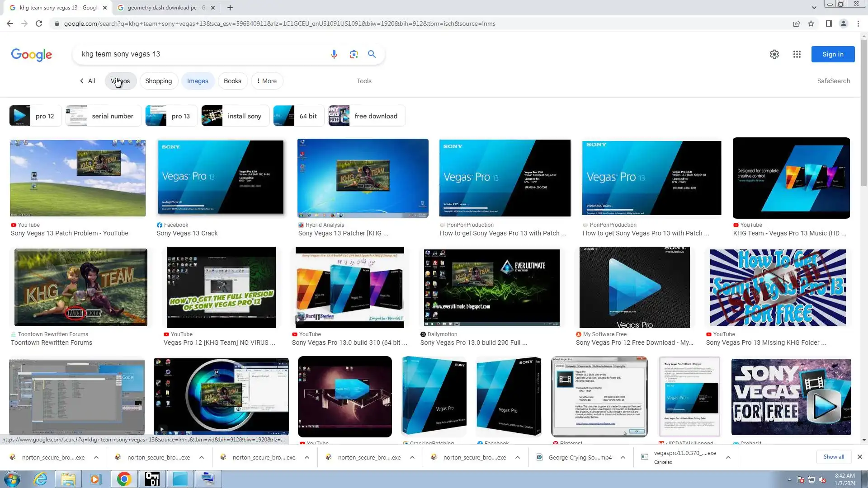Open the tab search chevron dropdown
This screenshot has width=868, height=488.
[x=814, y=8]
